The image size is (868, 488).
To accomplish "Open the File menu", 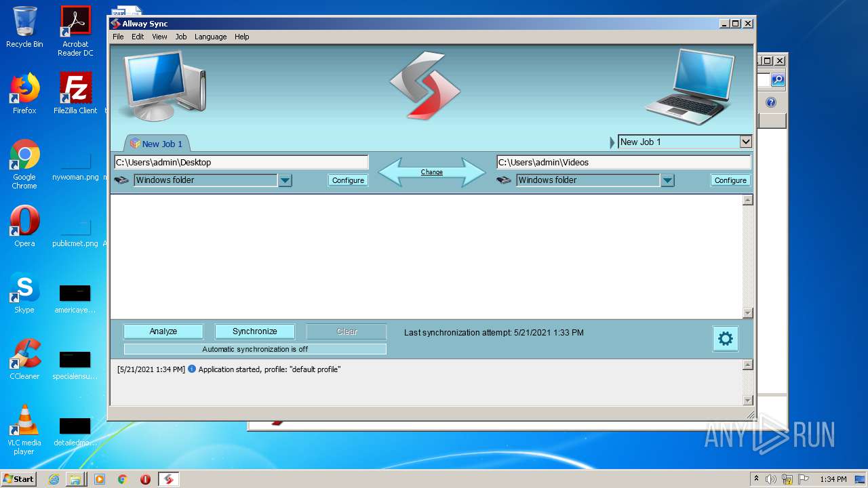I will pos(118,37).
